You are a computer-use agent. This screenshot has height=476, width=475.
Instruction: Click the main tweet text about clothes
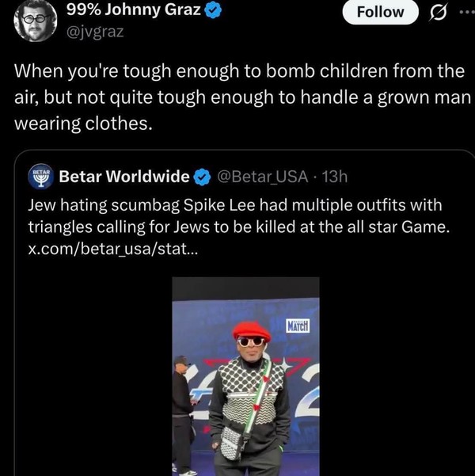pyautogui.click(x=237, y=97)
